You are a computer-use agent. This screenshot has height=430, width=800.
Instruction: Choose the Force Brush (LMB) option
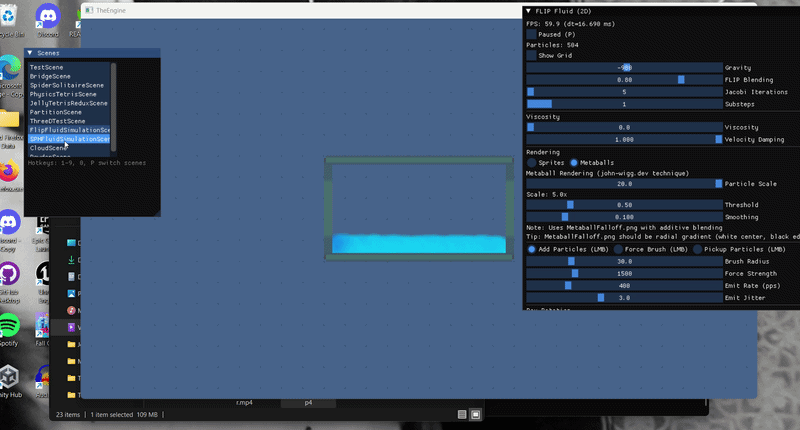617,249
